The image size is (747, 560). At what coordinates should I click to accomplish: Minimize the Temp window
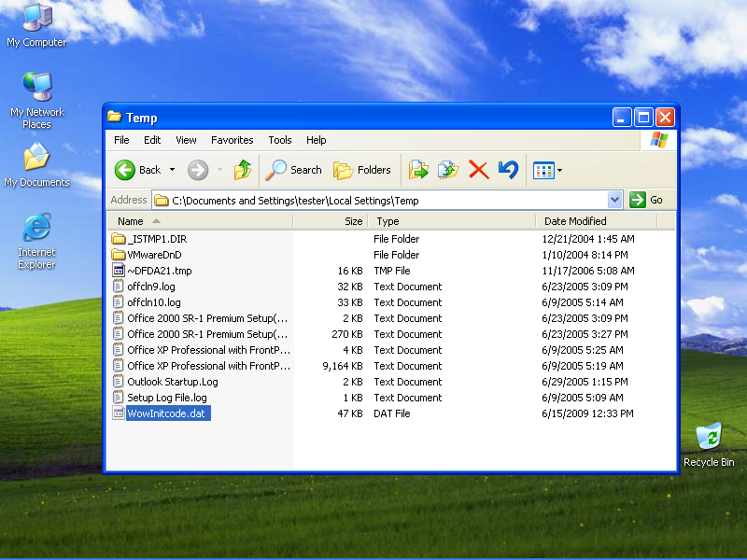pyautogui.click(x=622, y=118)
